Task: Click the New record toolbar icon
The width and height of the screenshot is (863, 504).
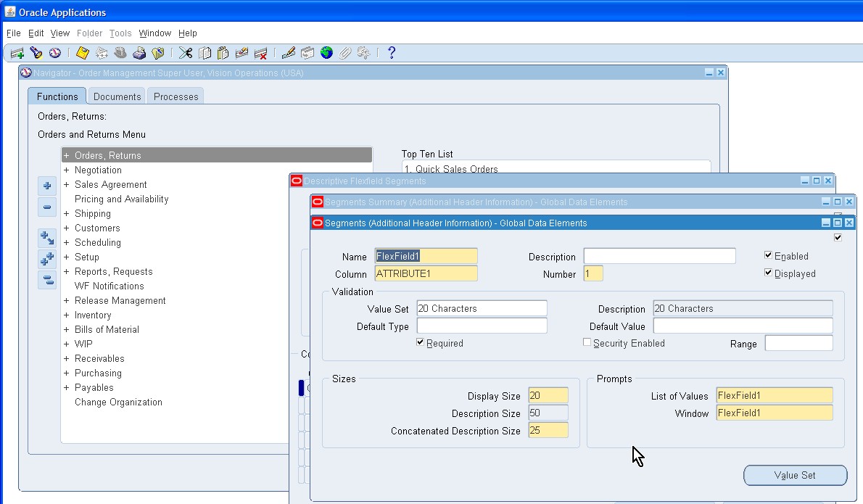Action: pos(17,53)
